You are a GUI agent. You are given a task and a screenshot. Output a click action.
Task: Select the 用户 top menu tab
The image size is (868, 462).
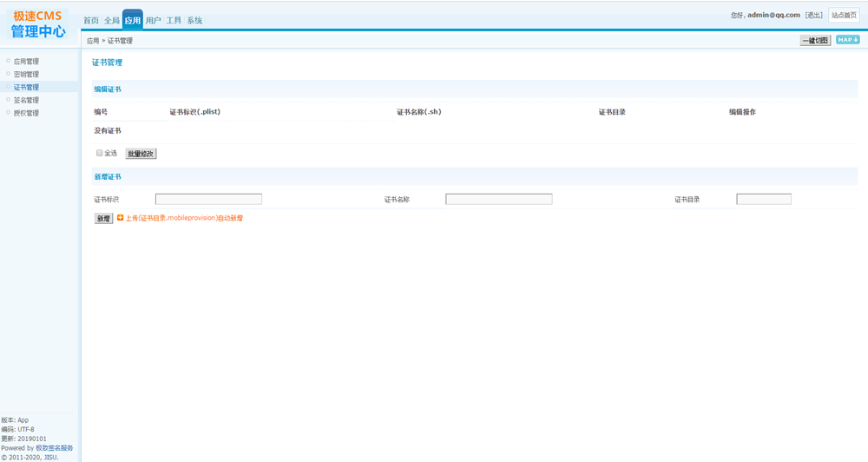coord(154,21)
